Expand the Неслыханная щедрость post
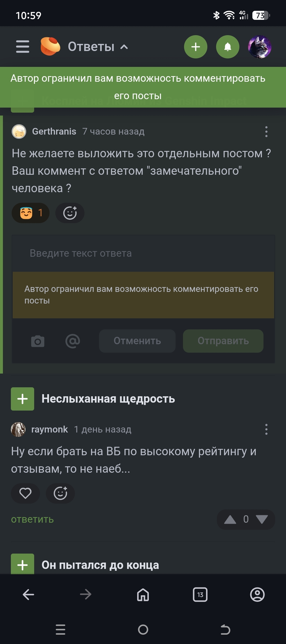 [23, 399]
